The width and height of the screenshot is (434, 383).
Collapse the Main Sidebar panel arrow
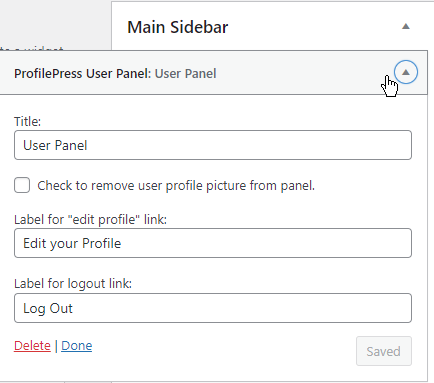405,27
